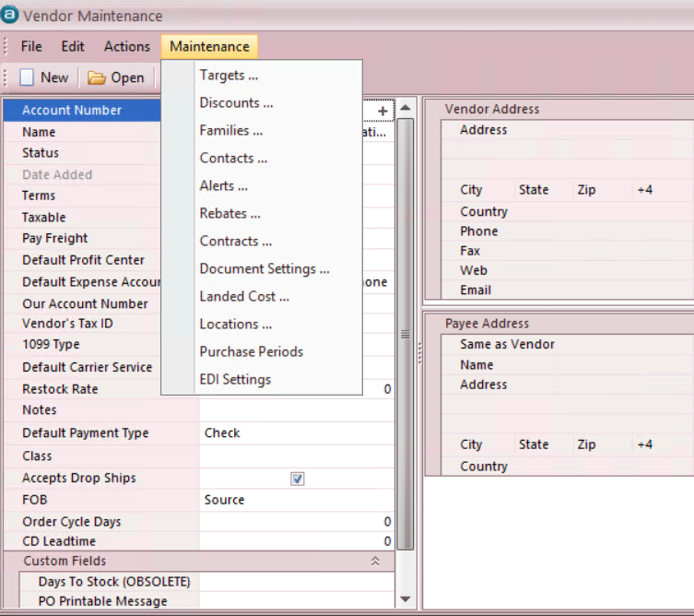Click the Open folder toolbar icon
This screenshot has height=616, width=694.
click(x=97, y=77)
